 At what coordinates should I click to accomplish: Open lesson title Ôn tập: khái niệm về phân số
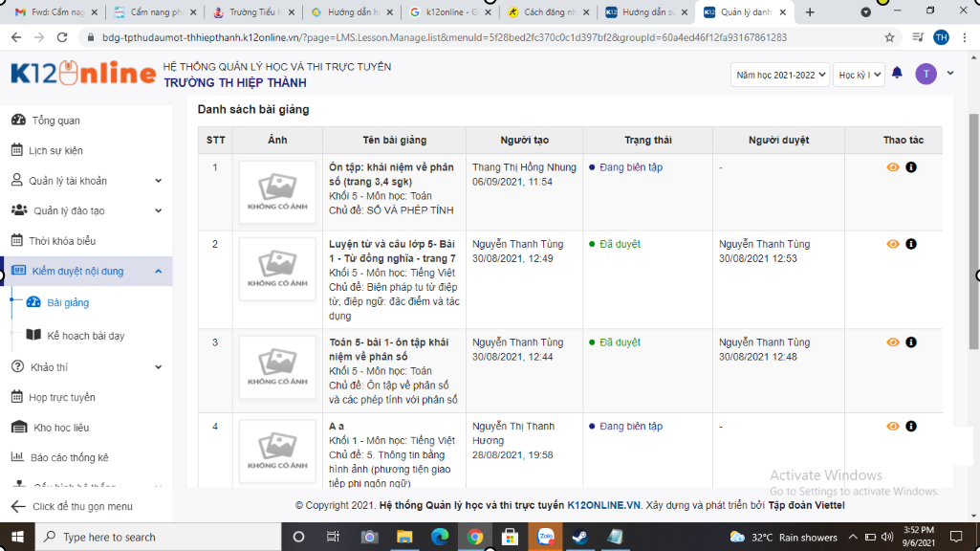pos(391,174)
